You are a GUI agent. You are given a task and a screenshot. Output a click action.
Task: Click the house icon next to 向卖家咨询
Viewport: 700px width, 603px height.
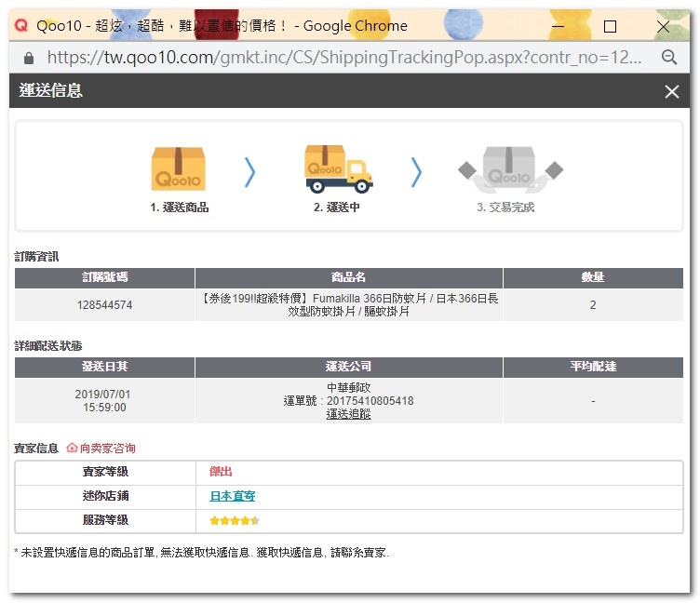72,448
